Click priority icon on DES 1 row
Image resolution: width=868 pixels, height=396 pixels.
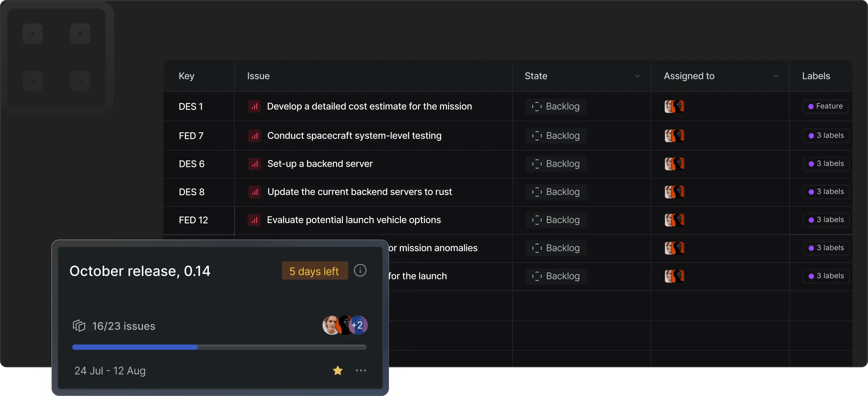[x=254, y=107]
